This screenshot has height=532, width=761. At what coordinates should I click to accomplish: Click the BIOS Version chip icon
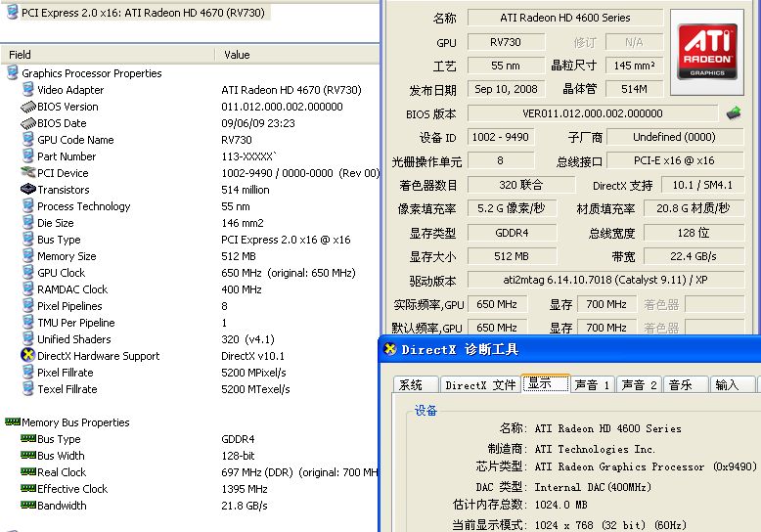pyautogui.click(x=28, y=107)
